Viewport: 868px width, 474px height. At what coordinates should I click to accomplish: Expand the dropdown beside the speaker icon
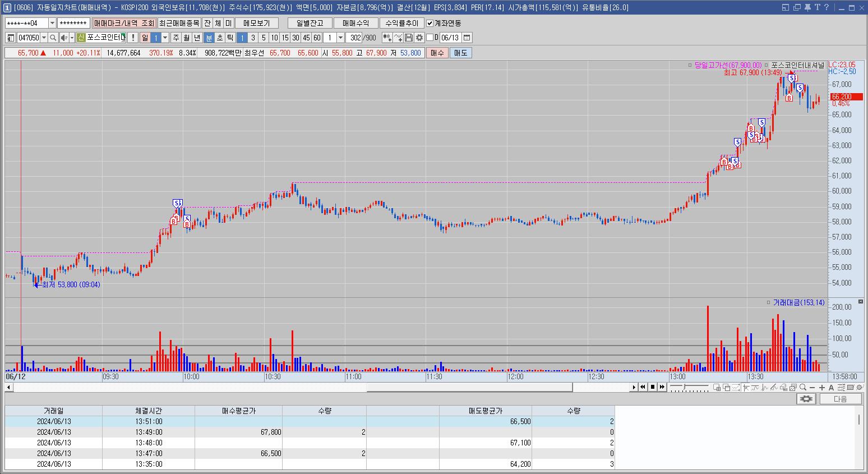click(72, 38)
